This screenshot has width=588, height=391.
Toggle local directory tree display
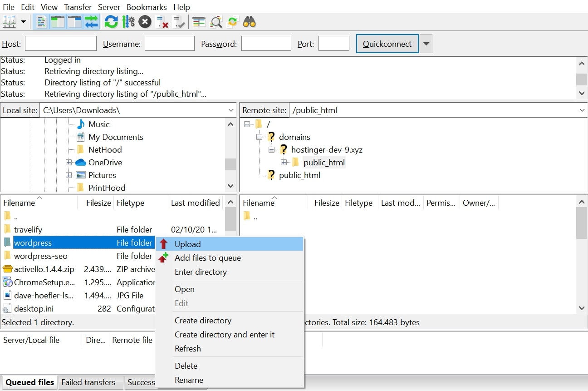[58, 21]
